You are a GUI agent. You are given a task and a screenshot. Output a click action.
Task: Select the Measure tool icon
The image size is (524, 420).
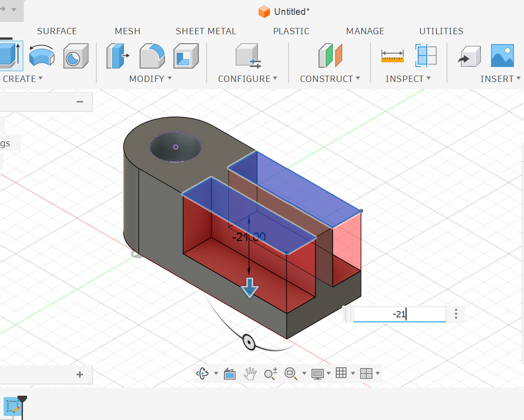click(393, 56)
